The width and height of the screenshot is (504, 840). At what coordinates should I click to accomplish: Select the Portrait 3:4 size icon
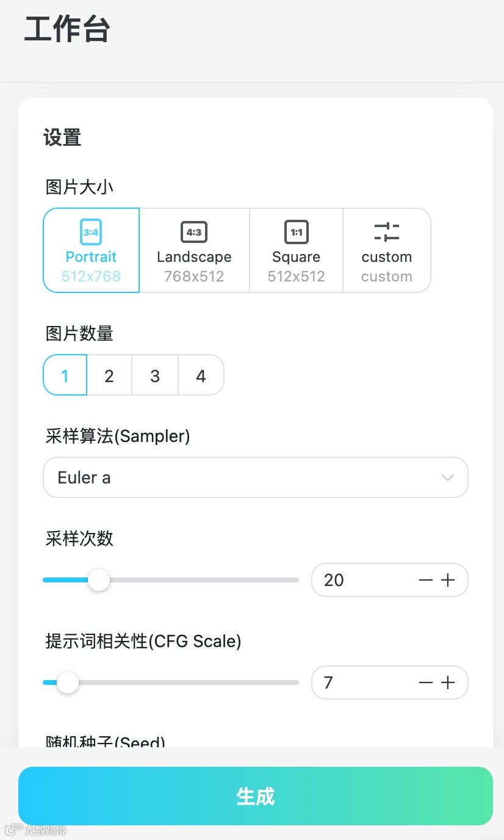(91, 232)
